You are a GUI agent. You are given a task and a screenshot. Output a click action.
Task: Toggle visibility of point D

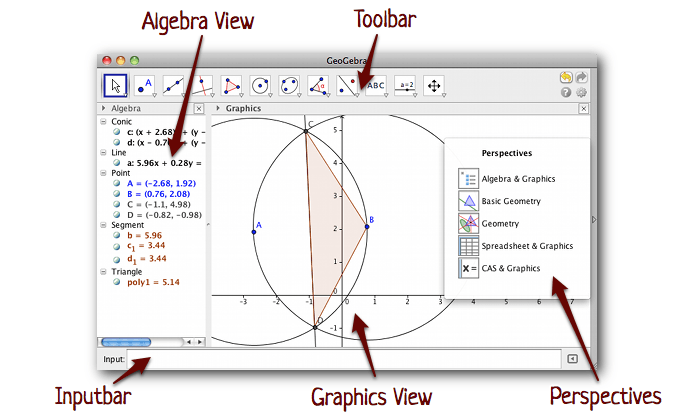[x=117, y=215]
